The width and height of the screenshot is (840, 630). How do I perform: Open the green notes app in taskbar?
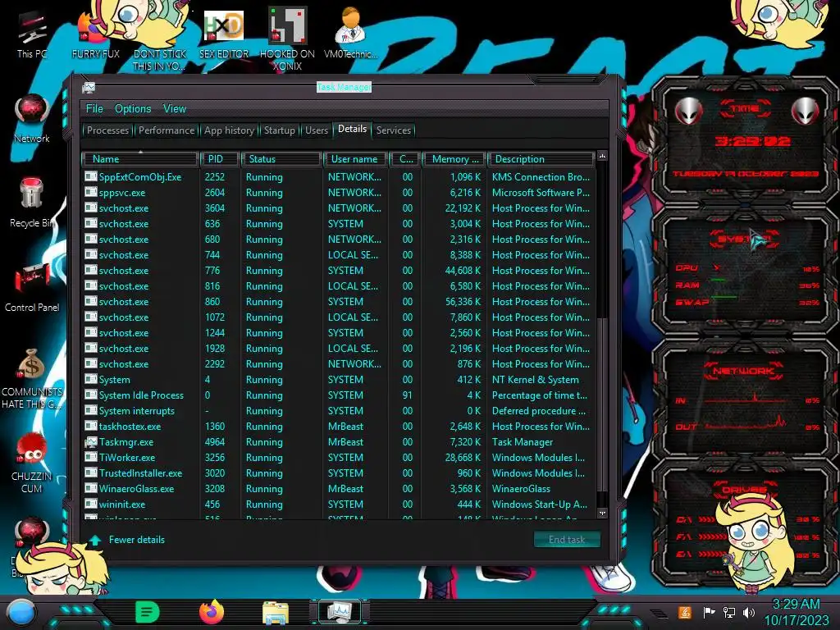coord(148,612)
